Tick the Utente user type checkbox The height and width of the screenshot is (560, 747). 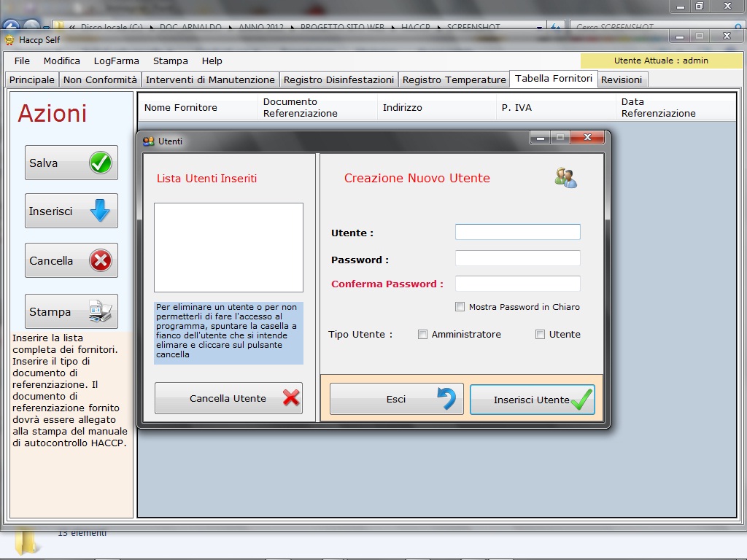pyautogui.click(x=540, y=335)
